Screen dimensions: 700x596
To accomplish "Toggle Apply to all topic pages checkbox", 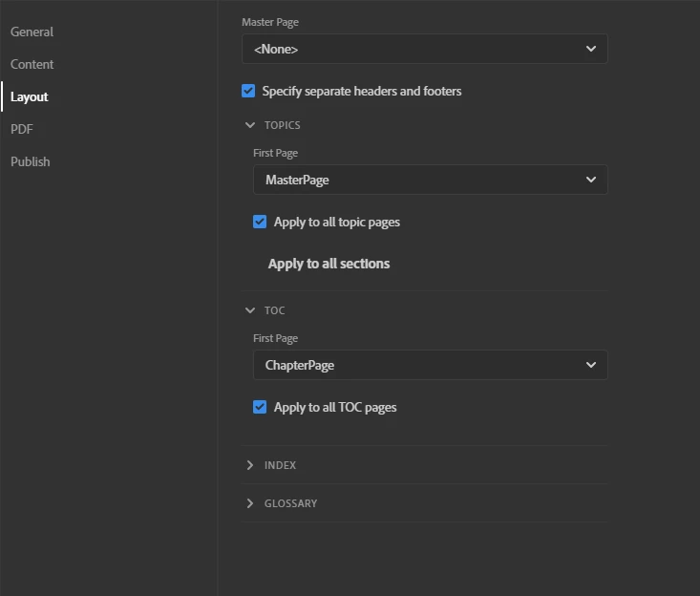I will click(260, 222).
